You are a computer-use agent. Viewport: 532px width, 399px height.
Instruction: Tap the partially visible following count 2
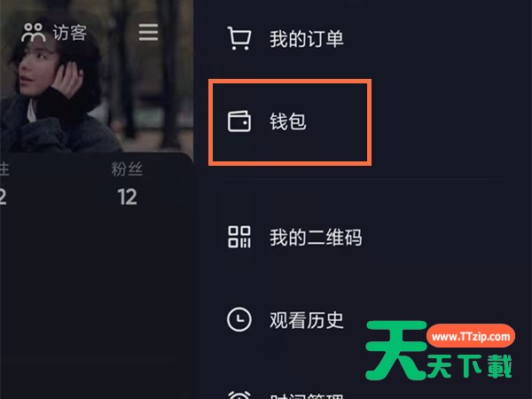(x=3, y=197)
